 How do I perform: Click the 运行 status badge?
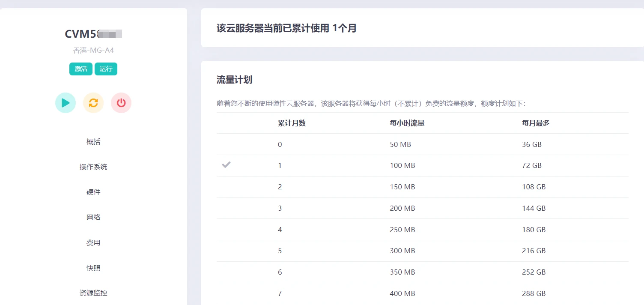(106, 69)
